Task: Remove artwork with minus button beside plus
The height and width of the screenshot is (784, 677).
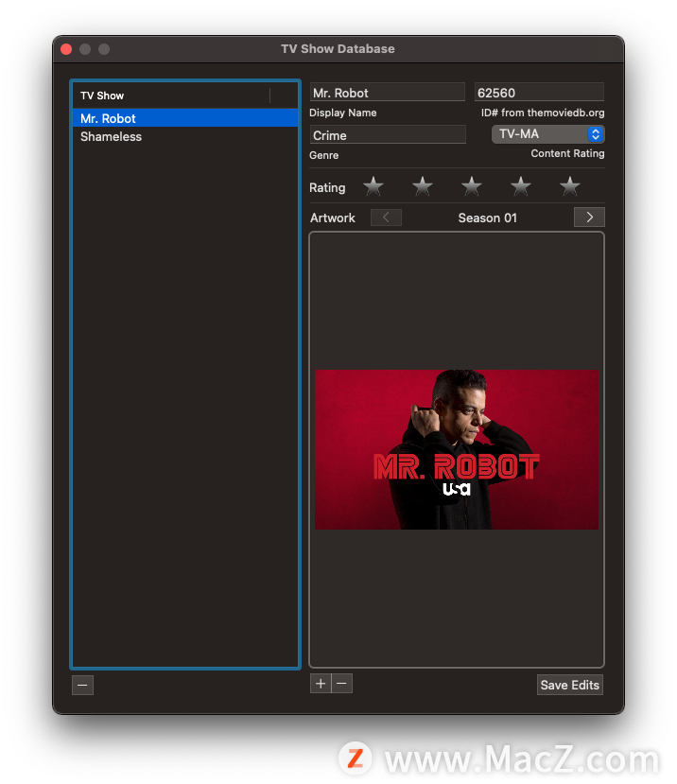Action: [x=342, y=683]
